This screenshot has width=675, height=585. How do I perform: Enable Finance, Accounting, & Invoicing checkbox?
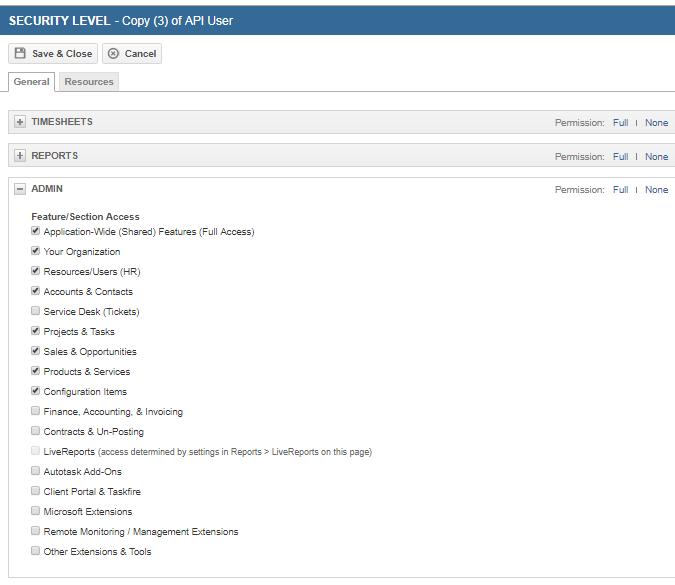tap(36, 411)
